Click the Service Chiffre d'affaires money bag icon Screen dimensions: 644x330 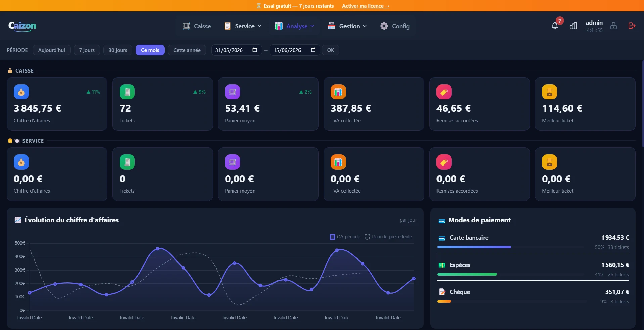tap(21, 162)
